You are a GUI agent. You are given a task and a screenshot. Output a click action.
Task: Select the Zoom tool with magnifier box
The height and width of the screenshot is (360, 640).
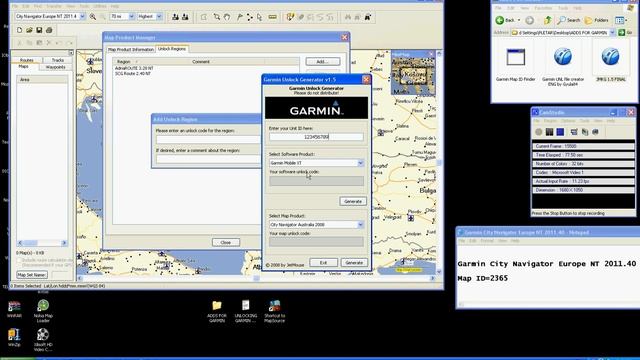tap(217, 17)
